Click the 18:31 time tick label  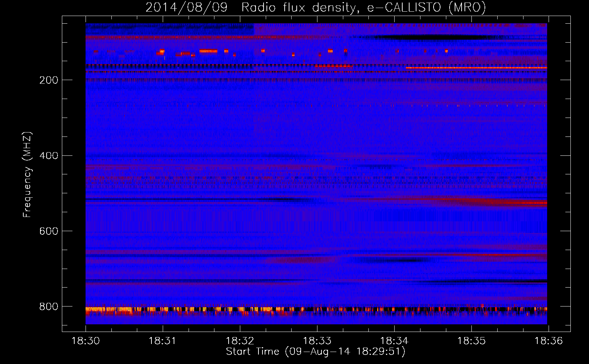163,341
